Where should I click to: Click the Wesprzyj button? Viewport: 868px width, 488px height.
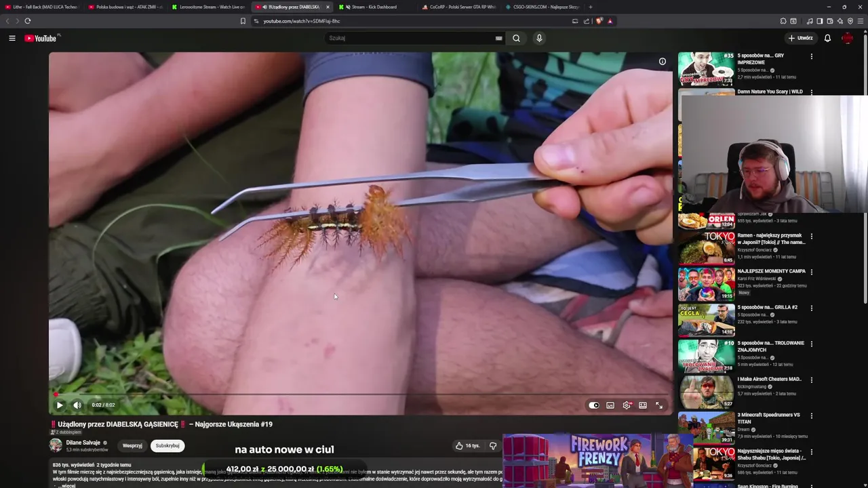[132, 445]
